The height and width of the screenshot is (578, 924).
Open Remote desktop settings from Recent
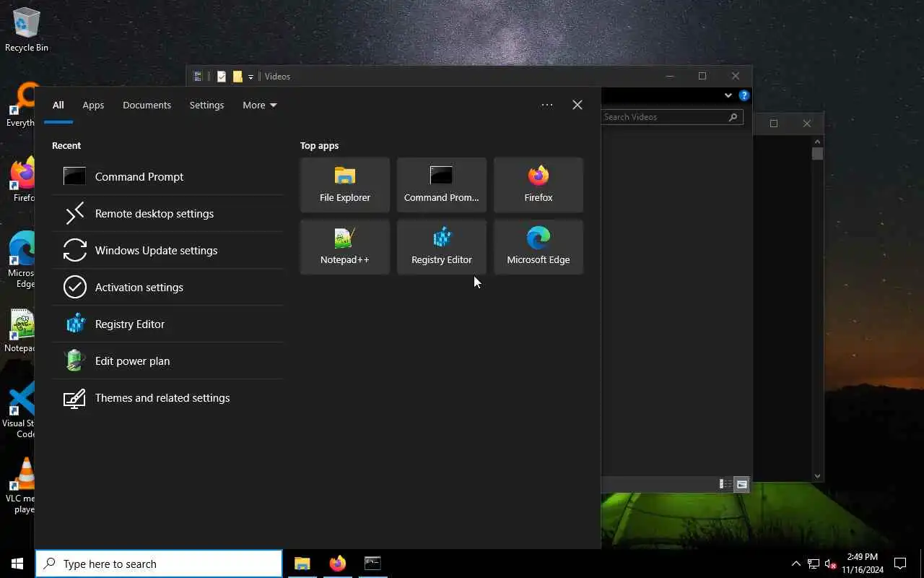pyautogui.click(x=167, y=213)
